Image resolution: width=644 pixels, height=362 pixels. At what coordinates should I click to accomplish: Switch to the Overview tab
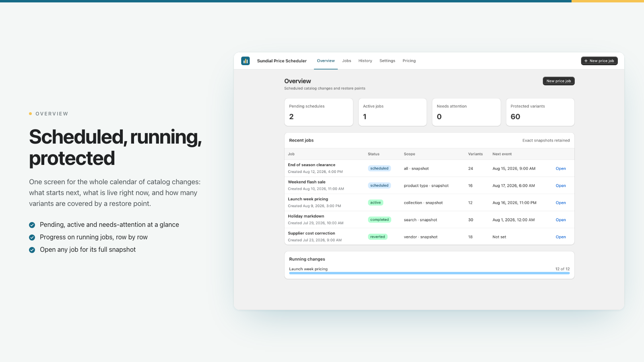[x=326, y=61]
